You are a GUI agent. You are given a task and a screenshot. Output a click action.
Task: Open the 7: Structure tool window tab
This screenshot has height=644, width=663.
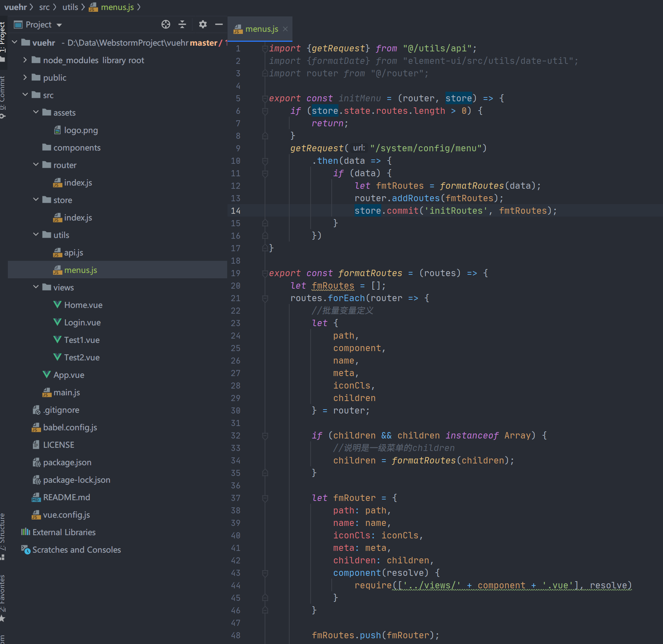pos(3,536)
